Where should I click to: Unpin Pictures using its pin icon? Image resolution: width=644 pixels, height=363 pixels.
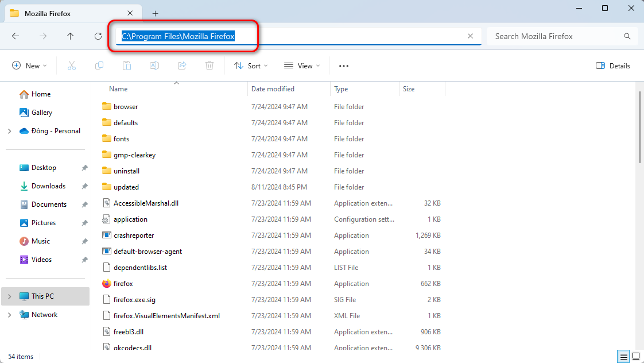pyautogui.click(x=84, y=223)
